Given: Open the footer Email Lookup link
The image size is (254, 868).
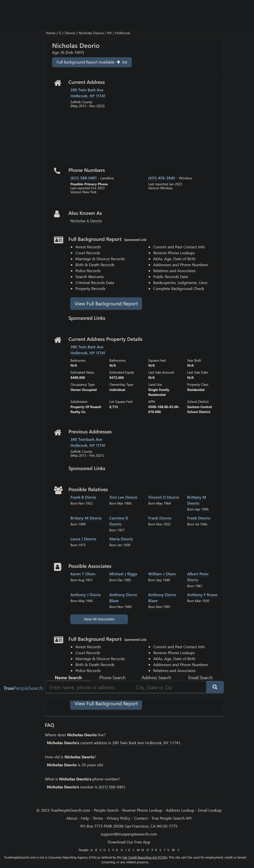Looking at the screenshot, I should click(x=210, y=810).
